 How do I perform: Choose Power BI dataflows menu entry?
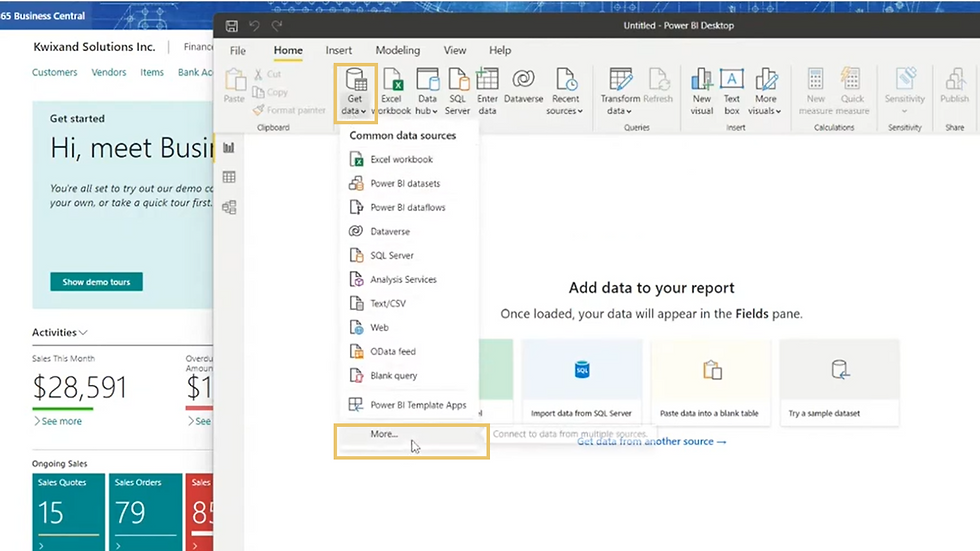409,207
